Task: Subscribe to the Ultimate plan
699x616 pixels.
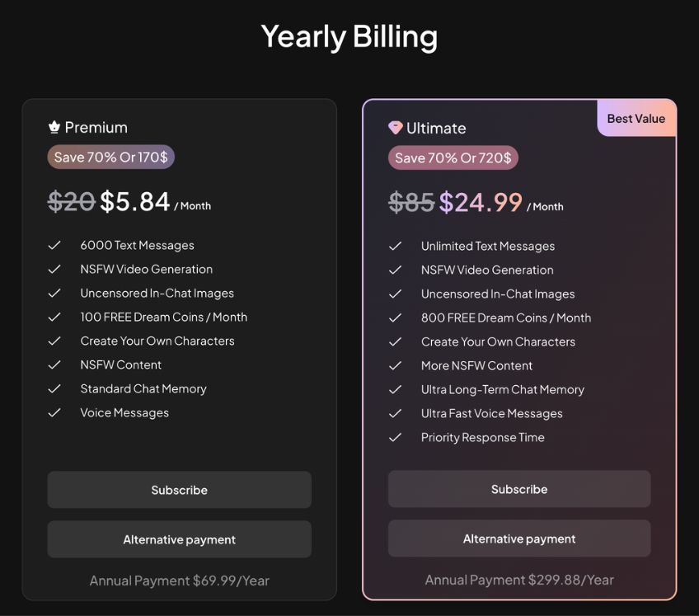Action: pos(519,489)
